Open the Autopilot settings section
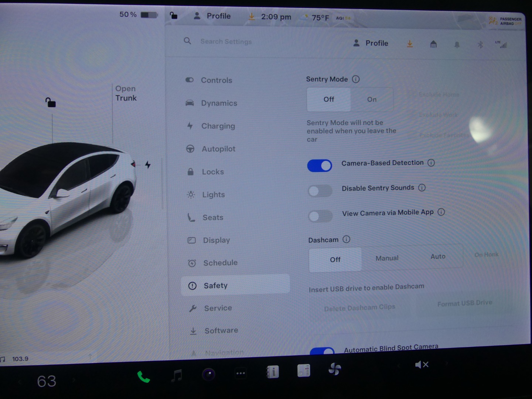Viewport: 532px width, 399px height. tap(218, 149)
